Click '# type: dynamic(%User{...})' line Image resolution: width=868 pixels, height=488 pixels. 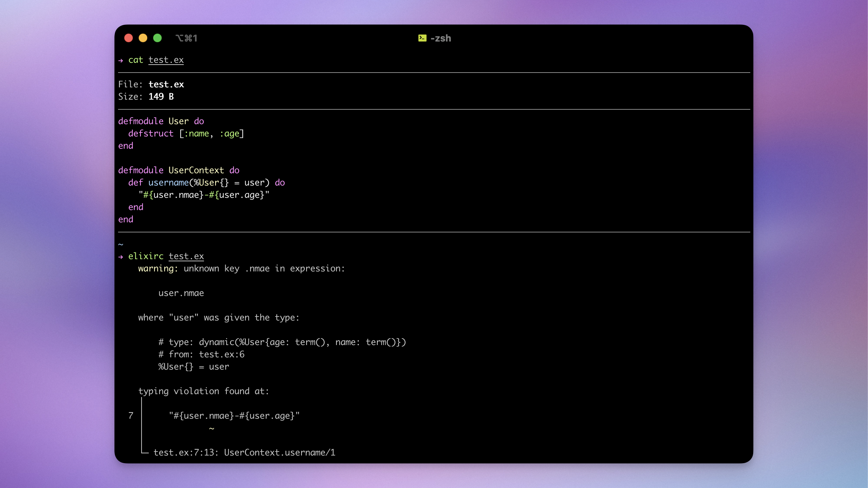282,342
